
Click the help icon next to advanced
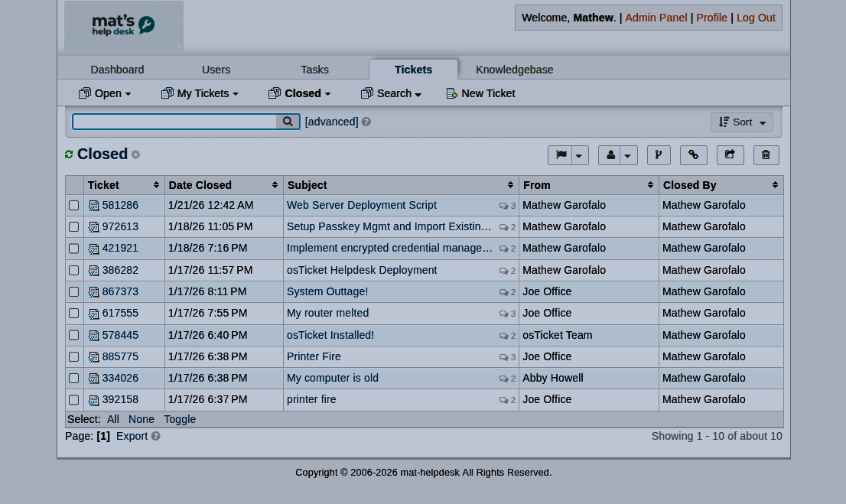[x=366, y=122]
